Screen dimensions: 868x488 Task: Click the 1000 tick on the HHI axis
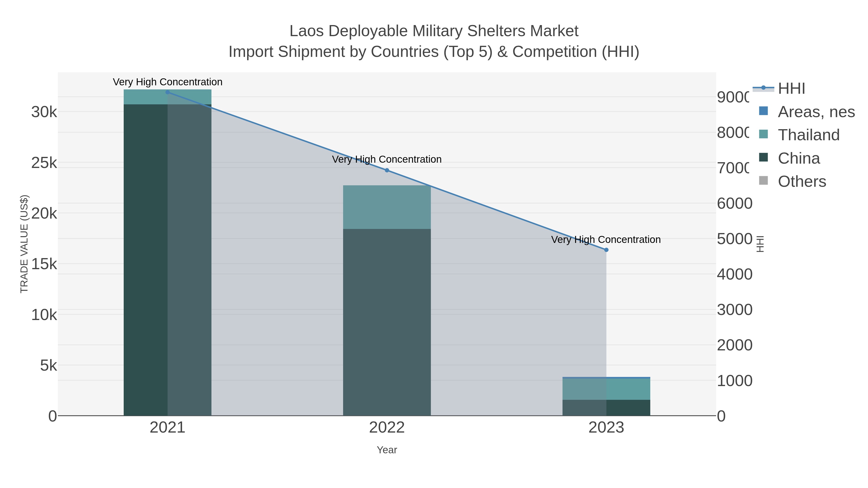[735, 381]
